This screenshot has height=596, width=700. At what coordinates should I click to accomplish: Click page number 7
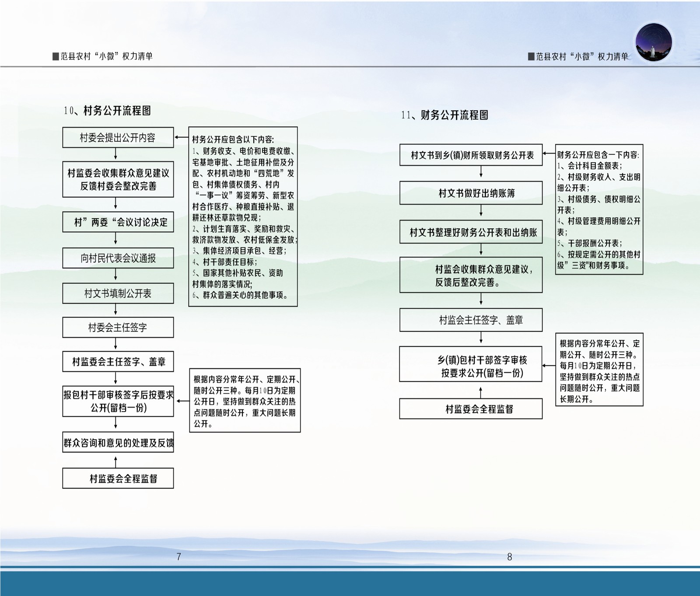[x=178, y=557]
